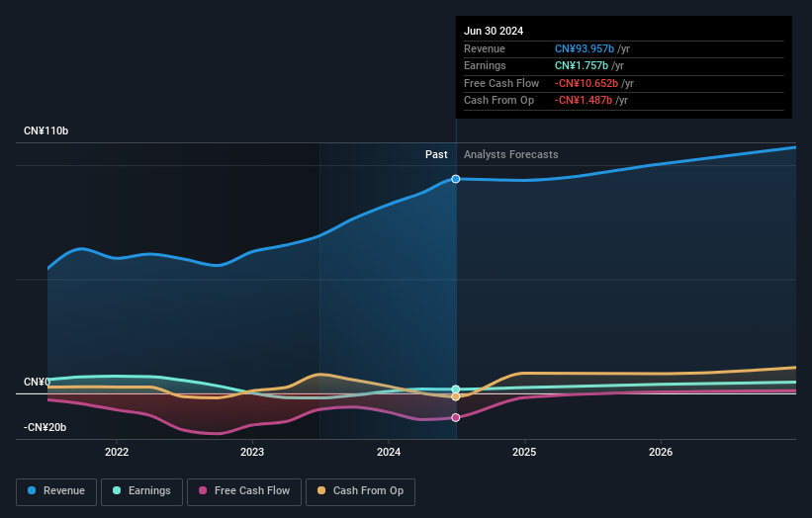The image size is (812, 518).
Task: Click the 2022 x-axis label
Action: (117, 452)
